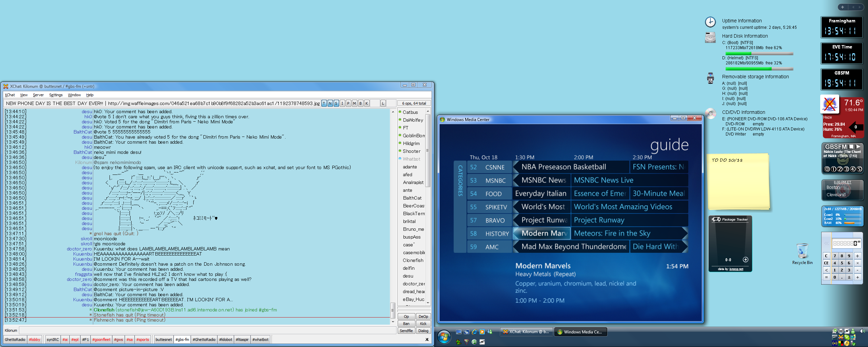Switch to the #sports channel tab
868x347 pixels.
[x=142, y=340]
